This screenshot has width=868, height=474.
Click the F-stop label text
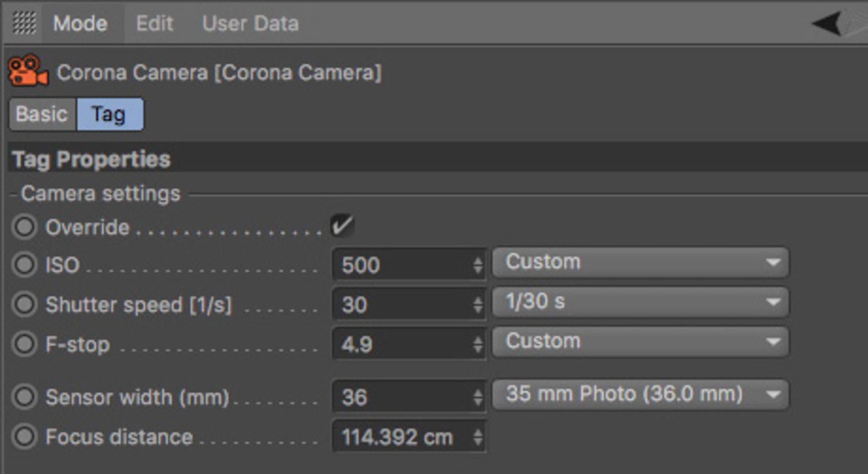78,345
